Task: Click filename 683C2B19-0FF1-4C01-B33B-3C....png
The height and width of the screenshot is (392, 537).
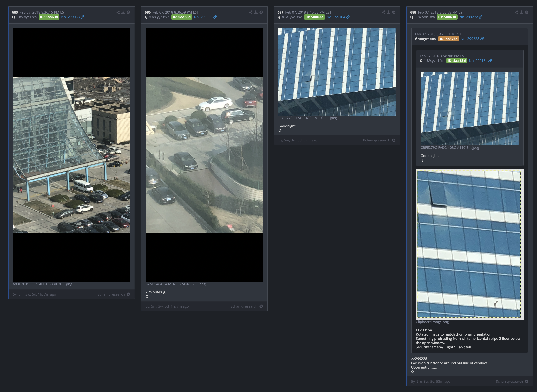Action: [43, 284]
